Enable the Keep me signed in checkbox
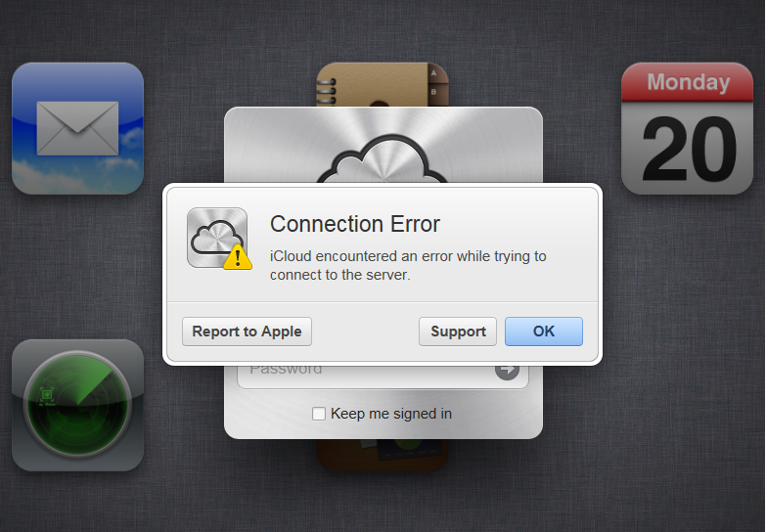766x532 pixels. tap(319, 414)
